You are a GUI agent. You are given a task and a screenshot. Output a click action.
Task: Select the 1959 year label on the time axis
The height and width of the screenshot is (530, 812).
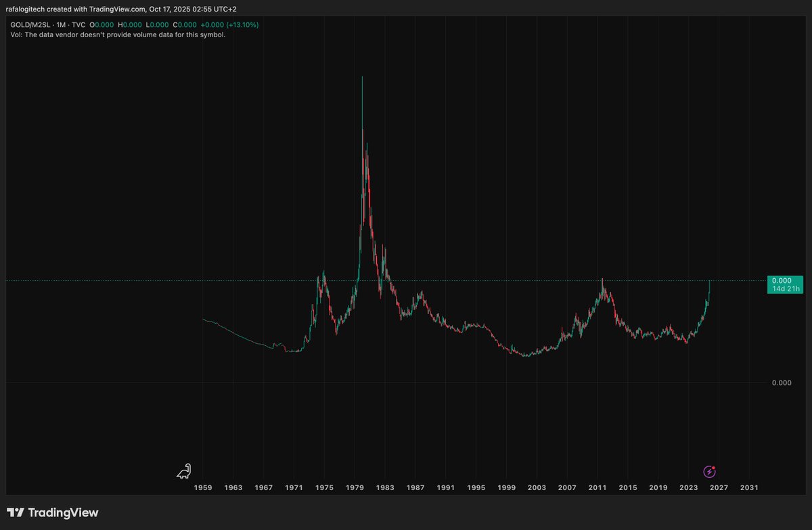tap(202, 487)
